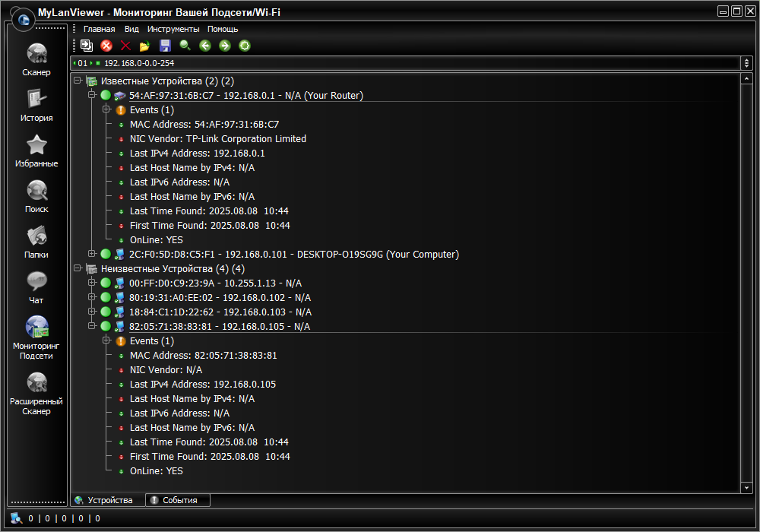
Task: Select Мониторинг Подсети in the sidebar
Action: [36, 337]
